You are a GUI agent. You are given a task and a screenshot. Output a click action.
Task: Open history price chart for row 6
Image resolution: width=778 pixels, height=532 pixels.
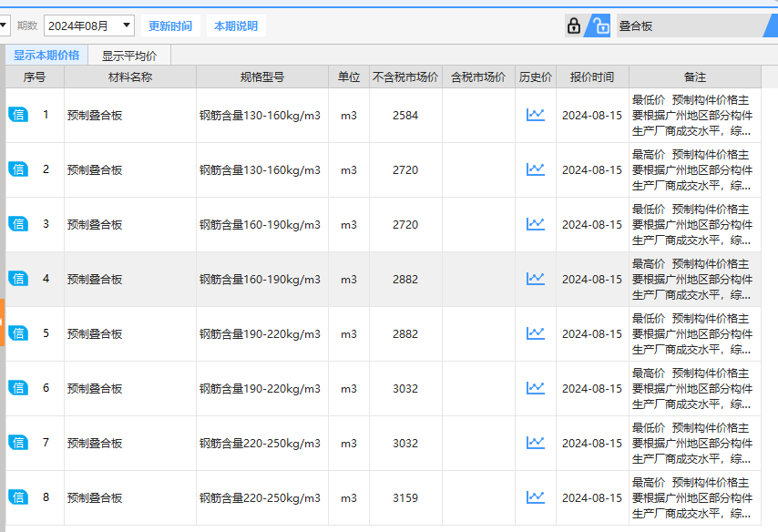click(x=536, y=387)
